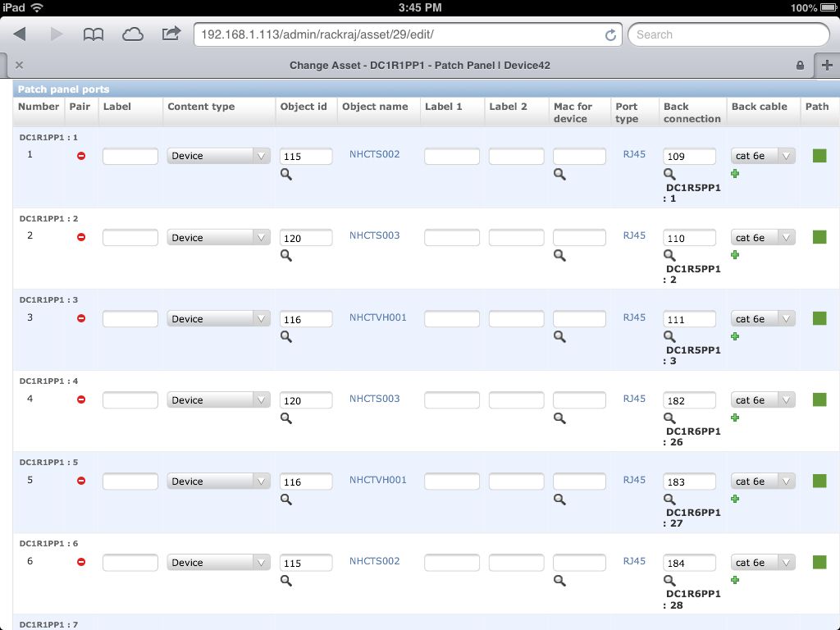Open the bookmarks book icon

(x=94, y=34)
